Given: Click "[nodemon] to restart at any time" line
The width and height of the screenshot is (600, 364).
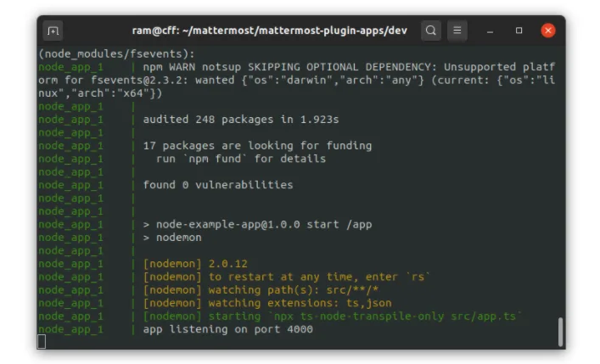Looking at the screenshot, I should pos(286,277).
